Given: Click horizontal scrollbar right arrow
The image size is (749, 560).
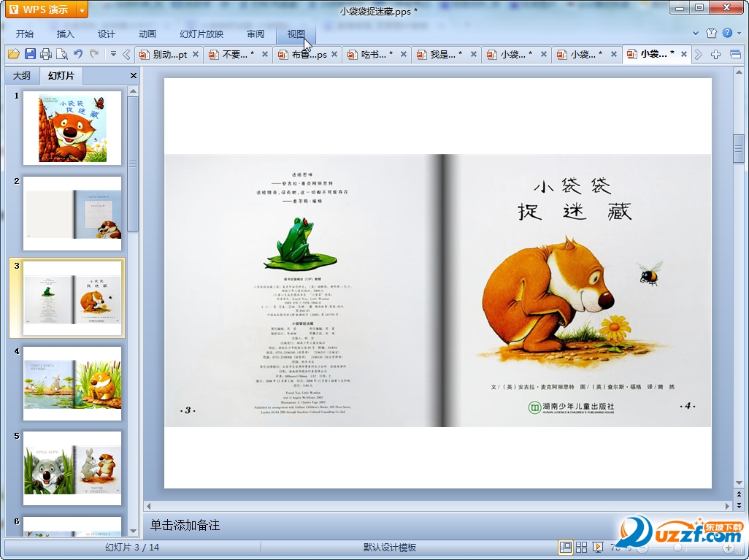Looking at the screenshot, I should point(728,506).
